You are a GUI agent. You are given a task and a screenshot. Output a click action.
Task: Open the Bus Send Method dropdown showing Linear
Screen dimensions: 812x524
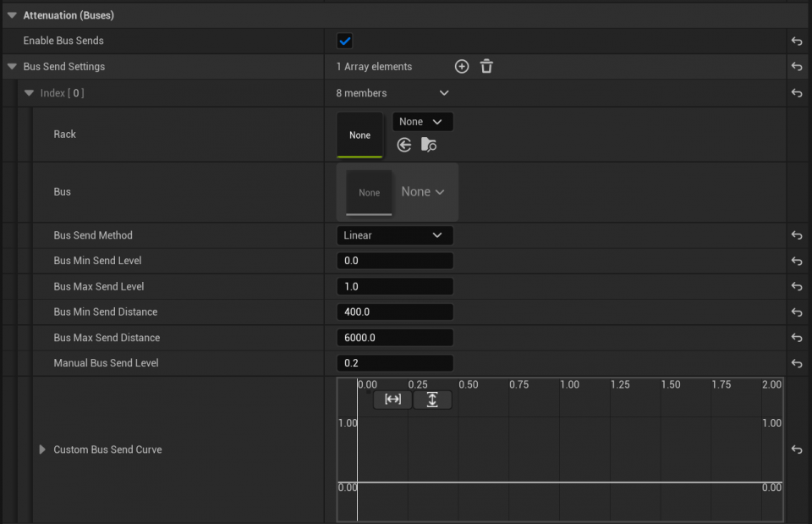(x=394, y=235)
